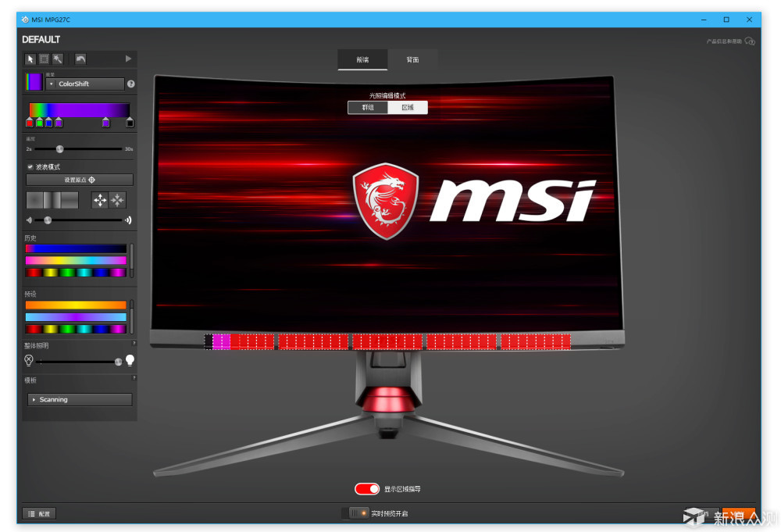The width and height of the screenshot is (781, 532).
Task: Click the 设置原点 button
Action: point(80,180)
